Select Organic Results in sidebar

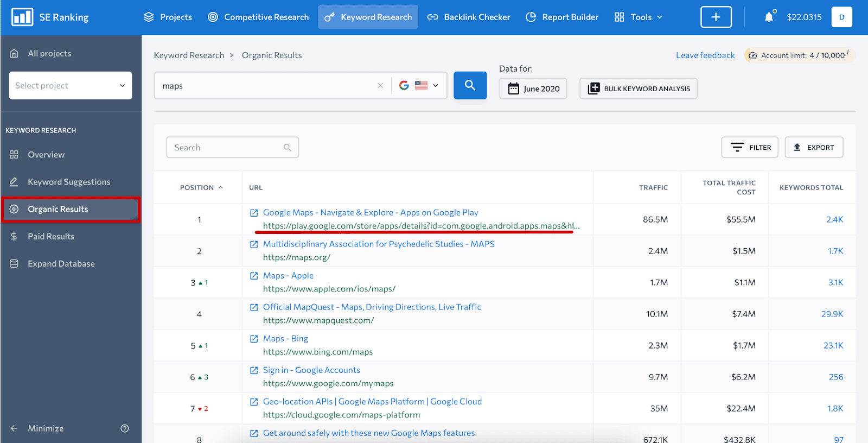[x=71, y=209]
